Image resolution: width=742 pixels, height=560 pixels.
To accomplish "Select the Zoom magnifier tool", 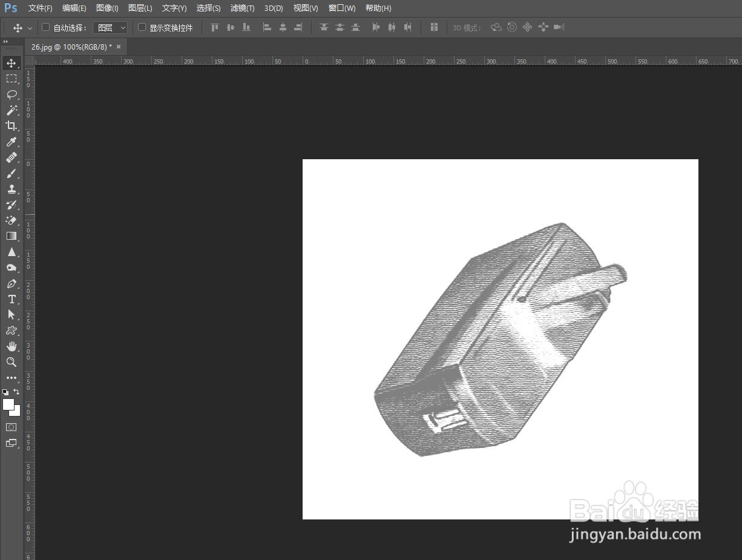I will click(x=11, y=362).
